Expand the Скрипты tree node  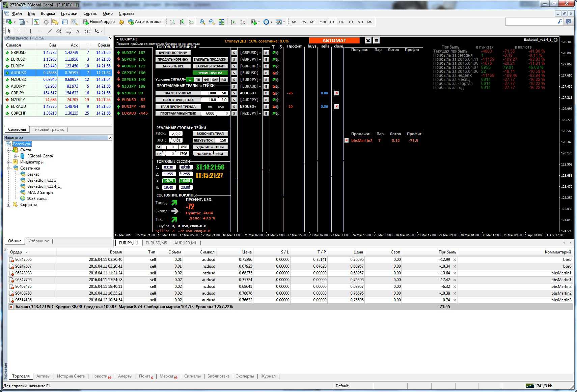tap(9, 205)
